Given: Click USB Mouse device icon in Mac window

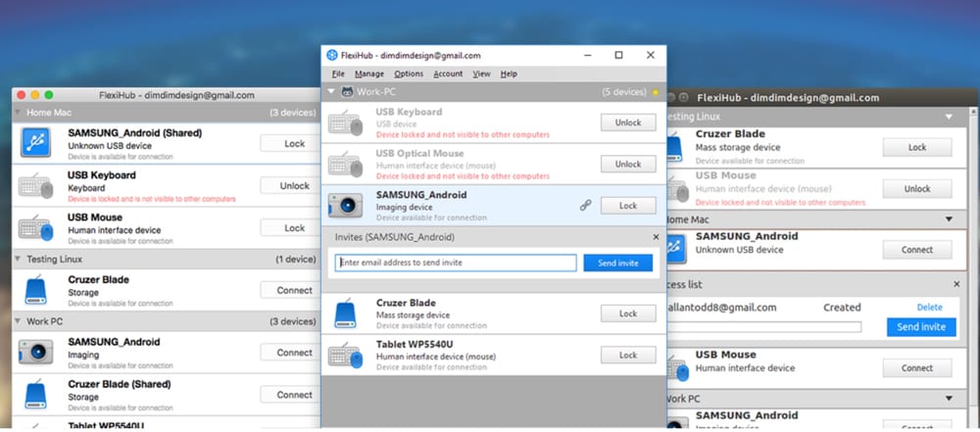Looking at the screenshot, I should tap(35, 228).
